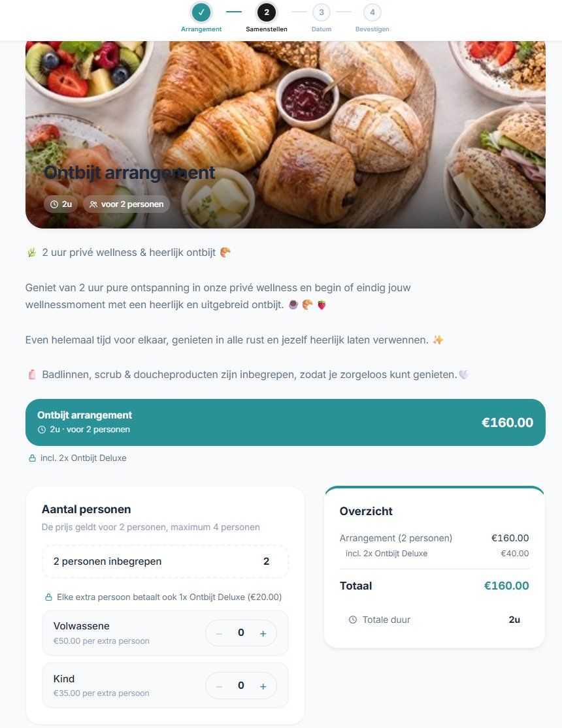Click lock icon next to incl. 2x Ontbijt Deluxe
This screenshot has height=728, width=562.
tap(32, 458)
